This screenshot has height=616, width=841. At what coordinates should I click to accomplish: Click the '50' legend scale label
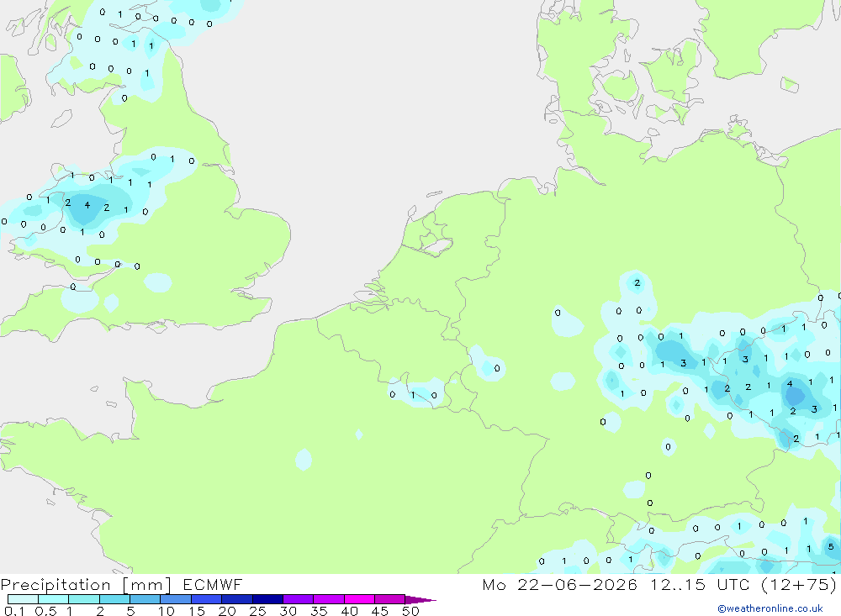point(410,611)
